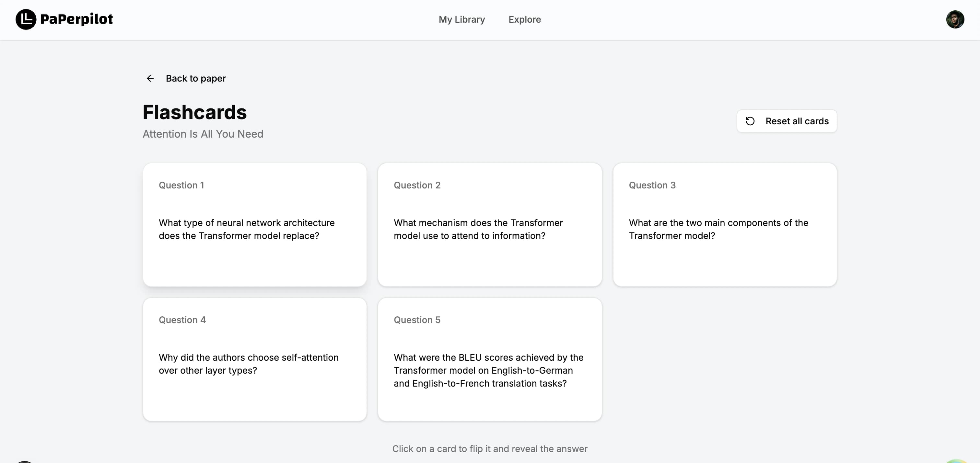This screenshot has height=463, width=980.
Task: Flip the Question 3 flashcard
Action: pyautogui.click(x=725, y=225)
